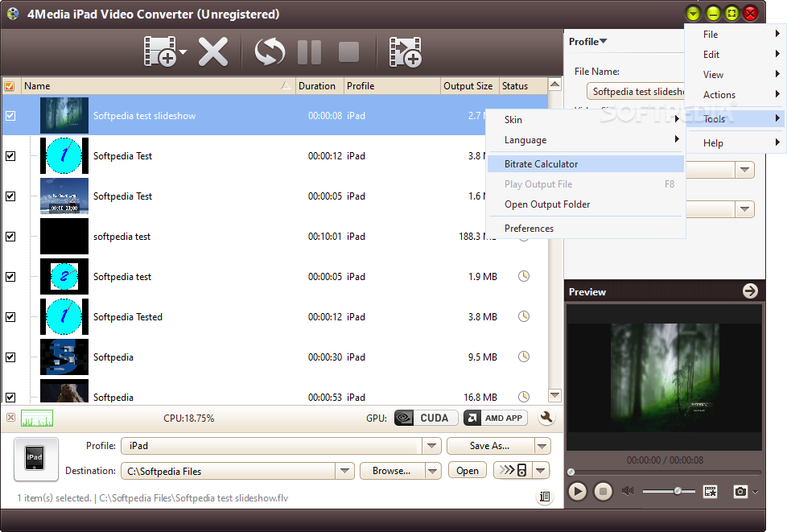Open the Destination path dropdown arrow
This screenshot has height=532, width=787.
point(344,471)
